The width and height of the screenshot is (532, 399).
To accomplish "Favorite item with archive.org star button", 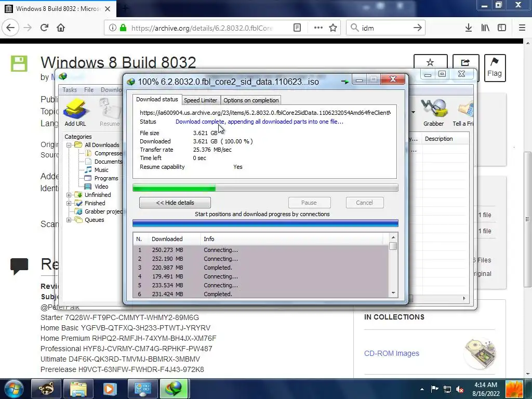I will click(x=430, y=63).
